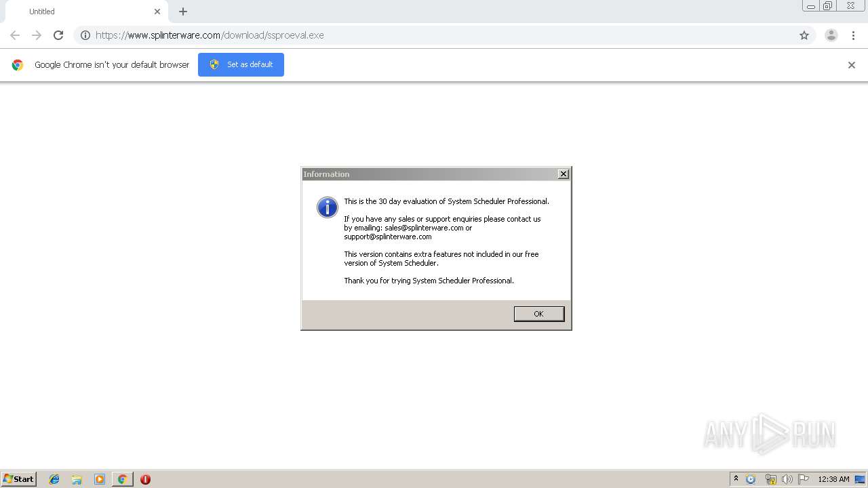Screen dimensions: 868x488
Task: Dismiss the default browser notification bar
Action: point(852,65)
